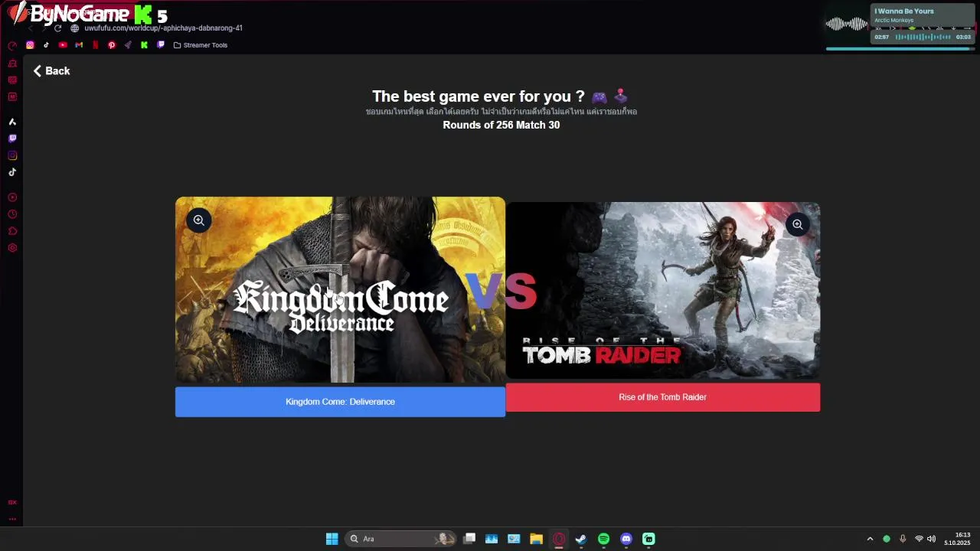
Task: Reload the page with the refresh icon
Action: pos(57,28)
